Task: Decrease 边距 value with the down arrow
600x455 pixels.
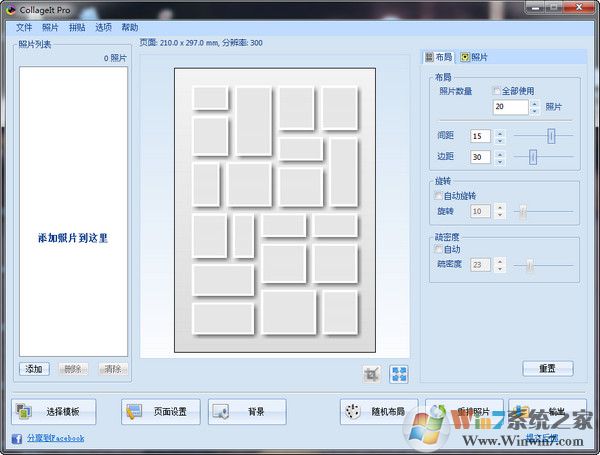Action: [x=500, y=161]
